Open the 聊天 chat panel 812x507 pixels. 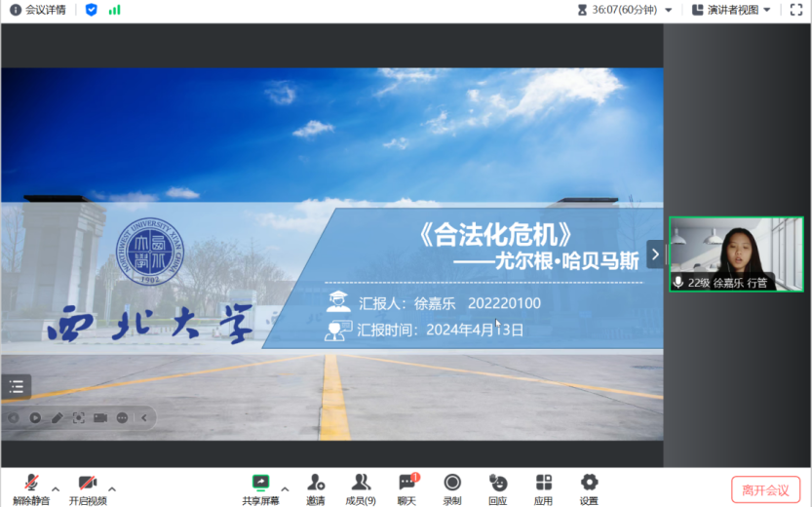pyautogui.click(x=407, y=483)
